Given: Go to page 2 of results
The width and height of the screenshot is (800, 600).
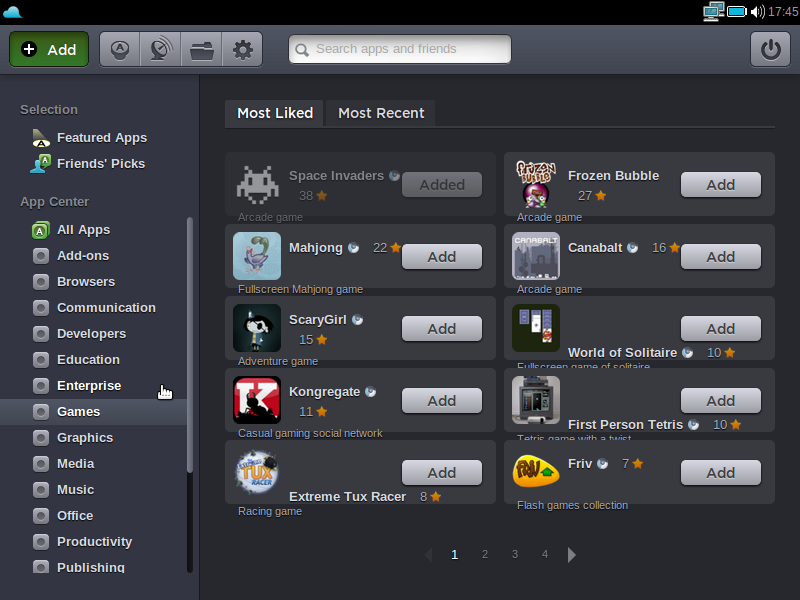Looking at the screenshot, I should pos(485,554).
